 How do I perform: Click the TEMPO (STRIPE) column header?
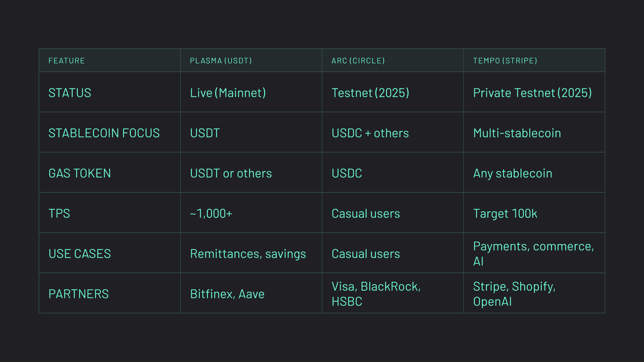505,61
